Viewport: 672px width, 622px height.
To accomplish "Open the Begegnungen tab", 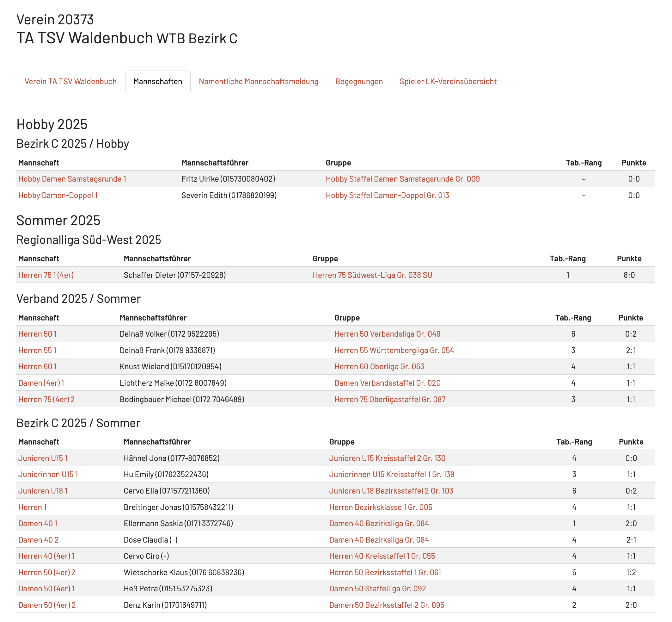I will (358, 81).
